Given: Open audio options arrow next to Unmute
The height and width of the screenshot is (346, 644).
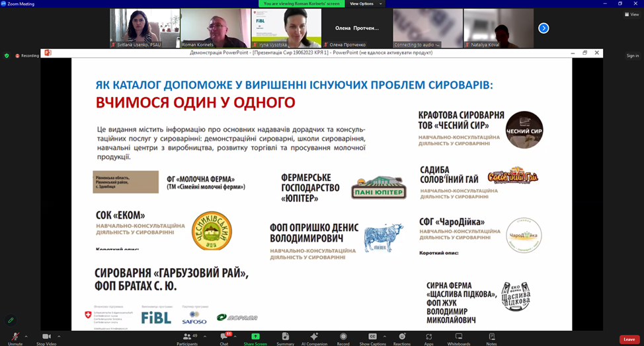Looking at the screenshot, I should pyautogui.click(x=26, y=337).
